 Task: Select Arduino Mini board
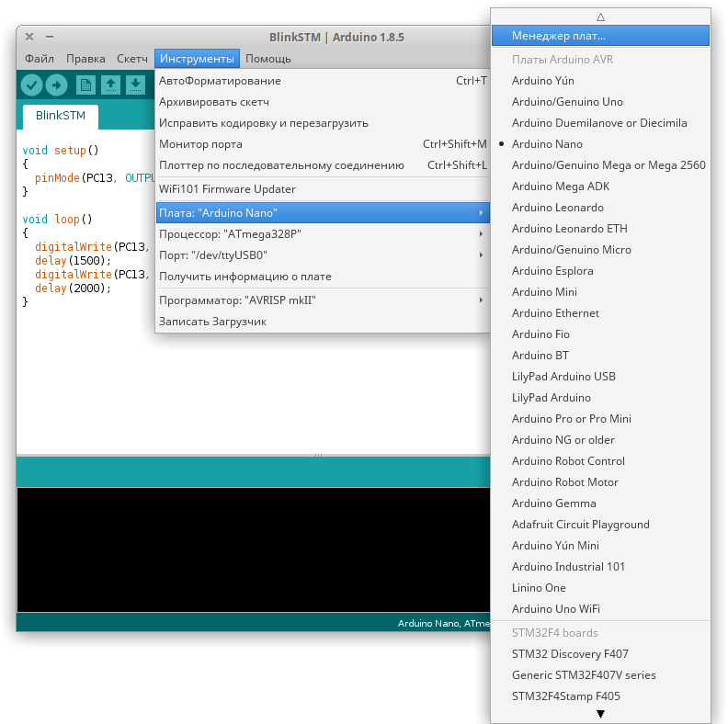click(x=600, y=292)
